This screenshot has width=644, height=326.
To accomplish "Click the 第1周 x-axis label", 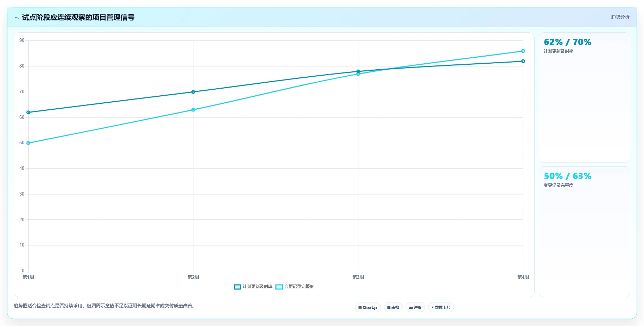I will (x=28, y=277).
